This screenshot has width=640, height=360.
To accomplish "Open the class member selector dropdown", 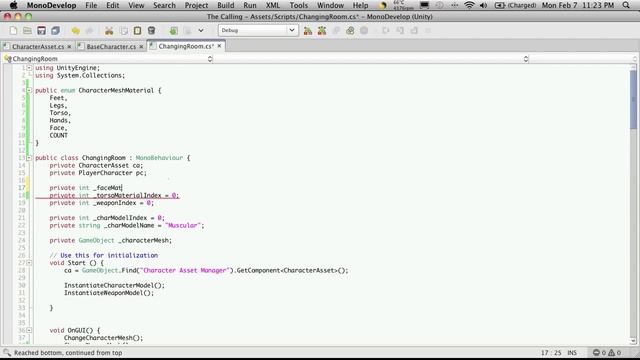I will pos(371,59).
